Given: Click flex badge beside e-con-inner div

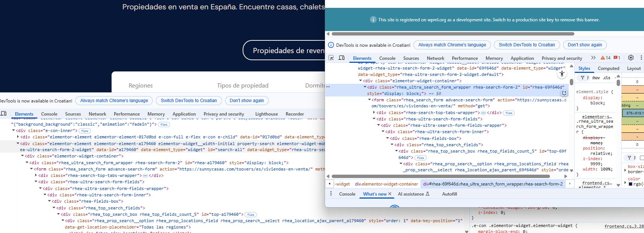Looking at the screenshot, I should click(85, 131).
